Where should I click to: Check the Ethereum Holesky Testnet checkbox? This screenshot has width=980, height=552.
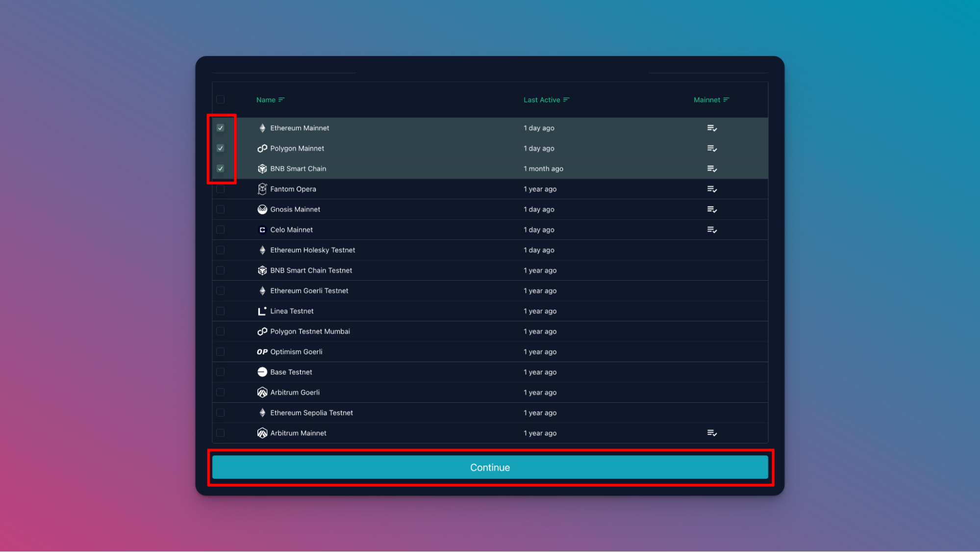coord(221,250)
